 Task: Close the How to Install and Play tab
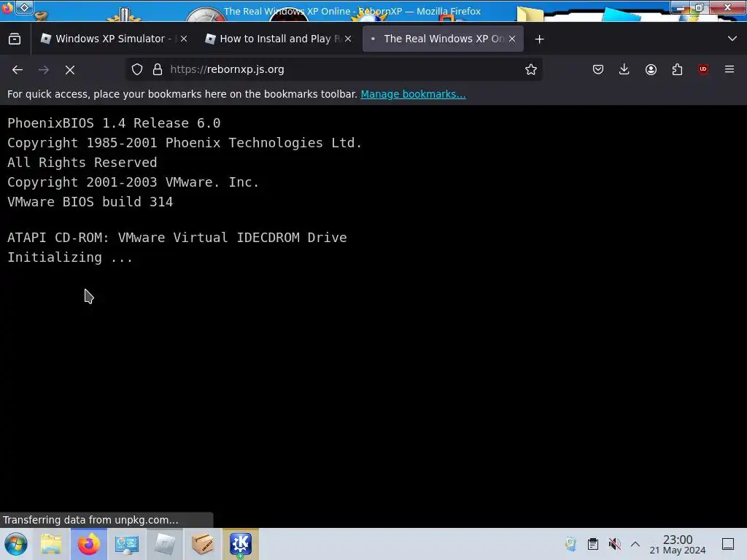[348, 39]
